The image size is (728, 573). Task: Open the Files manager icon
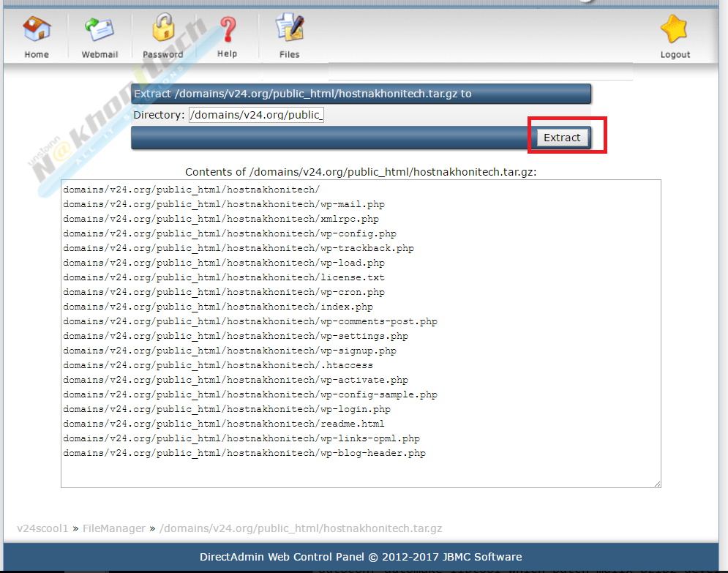click(x=289, y=29)
